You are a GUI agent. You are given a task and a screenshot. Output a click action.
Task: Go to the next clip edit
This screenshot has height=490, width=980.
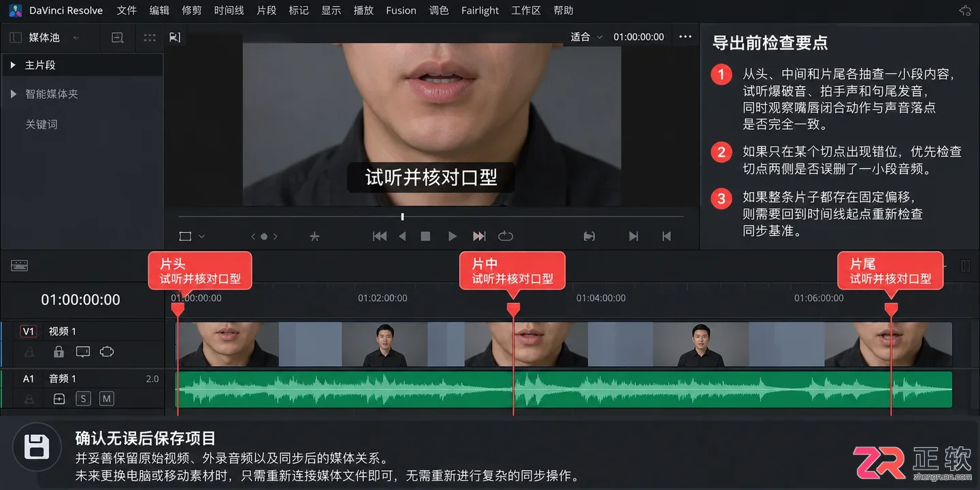(x=634, y=236)
